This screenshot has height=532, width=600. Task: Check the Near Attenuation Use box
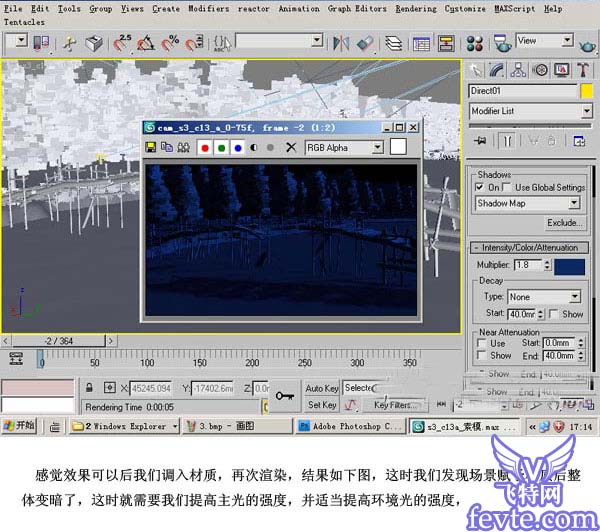pyautogui.click(x=482, y=343)
